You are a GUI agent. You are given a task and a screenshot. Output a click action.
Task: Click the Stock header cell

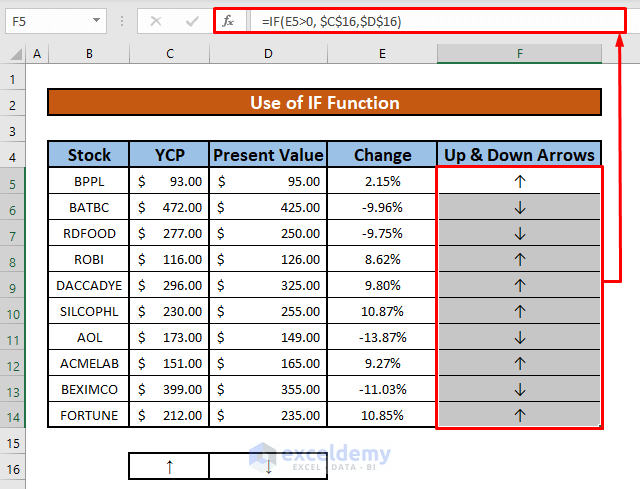[89, 155]
